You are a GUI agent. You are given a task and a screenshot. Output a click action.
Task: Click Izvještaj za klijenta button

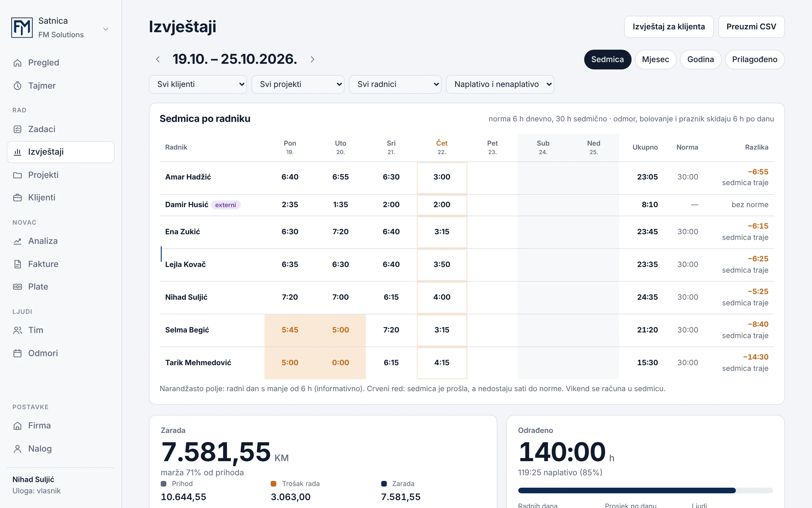[x=668, y=27]
